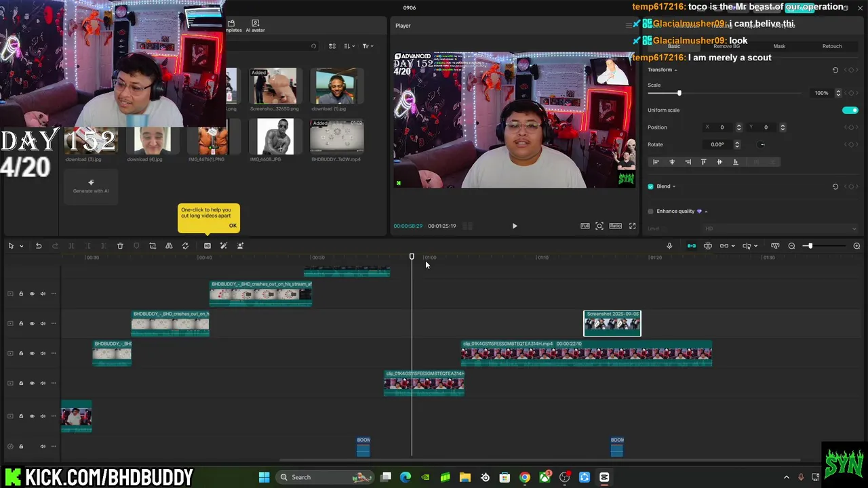Align clip vertically centered
Image resolution: width=868 pixels, height=488 pixels.
(x=719, y=162)
